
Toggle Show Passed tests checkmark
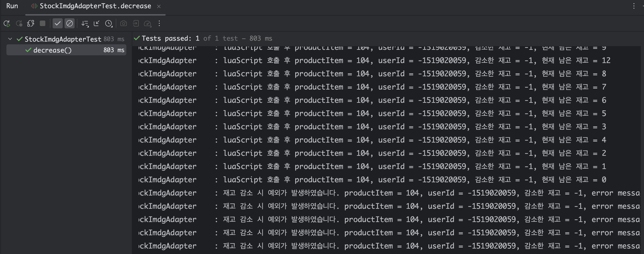[x=57, y=24]
